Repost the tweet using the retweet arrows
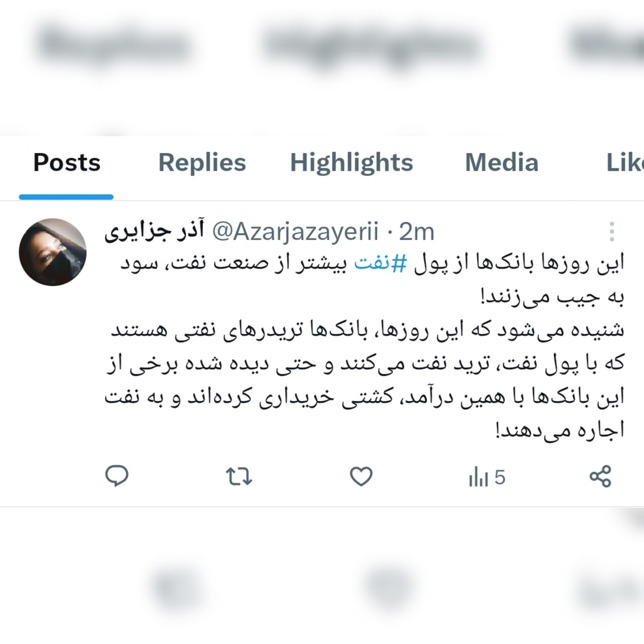Viewport: 644px width, 644px height. (x=239, y=477)
